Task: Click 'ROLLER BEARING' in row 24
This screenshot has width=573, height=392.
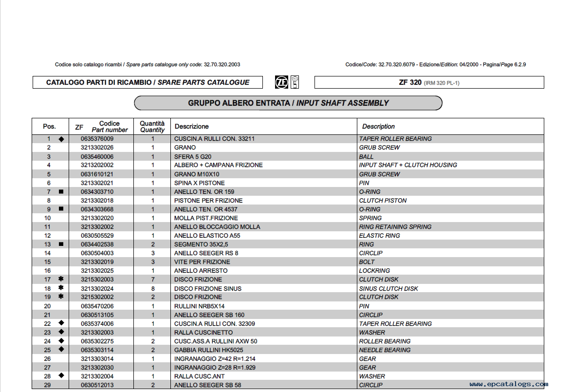Action: 385,341
